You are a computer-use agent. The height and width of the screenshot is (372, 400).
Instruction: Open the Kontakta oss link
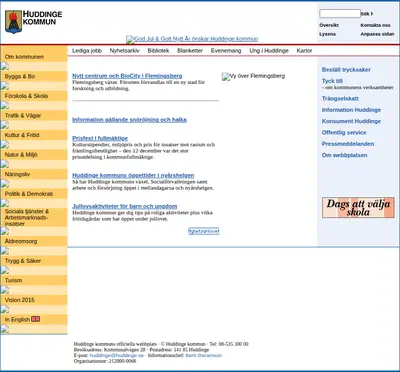[x=375, y=25]
